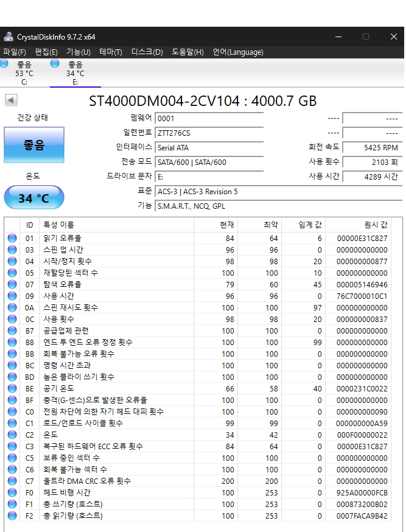Click status orb for C0 전원 차단 헤드 대피
The image size is (406, 532).
(12, 411)
